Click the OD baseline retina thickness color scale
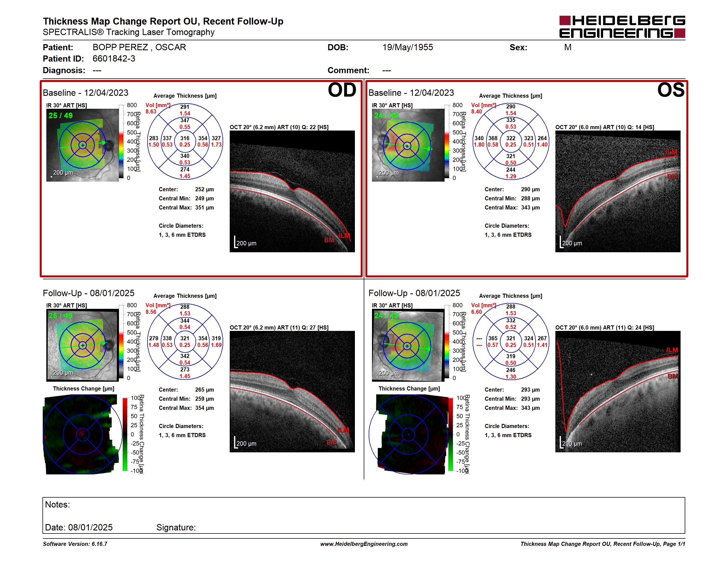This screenshot has width=728, height=563. [122, 142]
